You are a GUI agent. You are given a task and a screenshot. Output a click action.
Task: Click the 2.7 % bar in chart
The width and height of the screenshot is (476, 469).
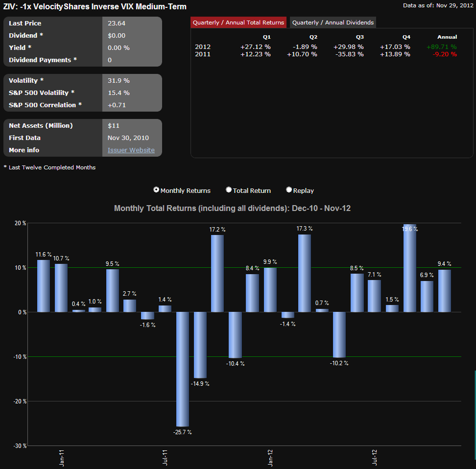point(130,306)
